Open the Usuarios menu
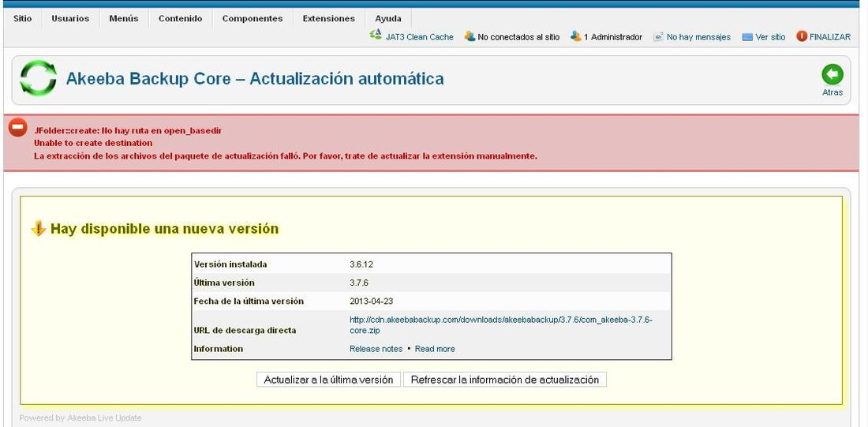The height and width of the screenshot is (427, 868). point(70,19)
